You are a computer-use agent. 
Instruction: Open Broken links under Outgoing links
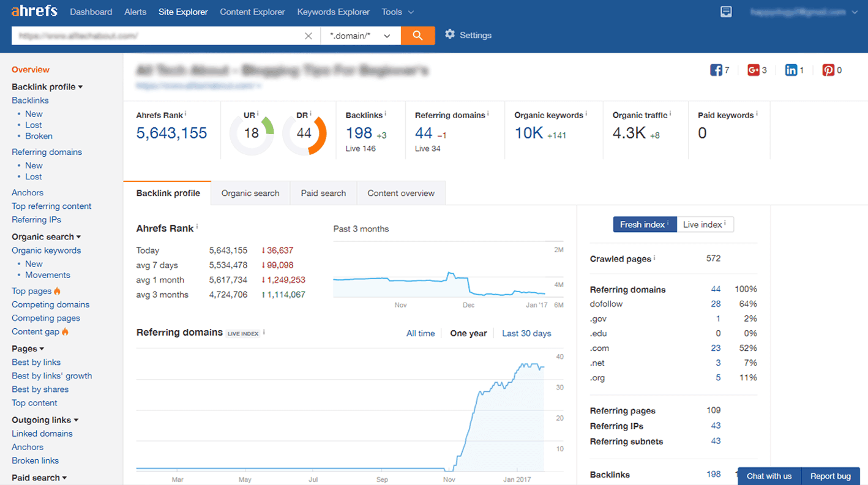(x=36, y=461)
